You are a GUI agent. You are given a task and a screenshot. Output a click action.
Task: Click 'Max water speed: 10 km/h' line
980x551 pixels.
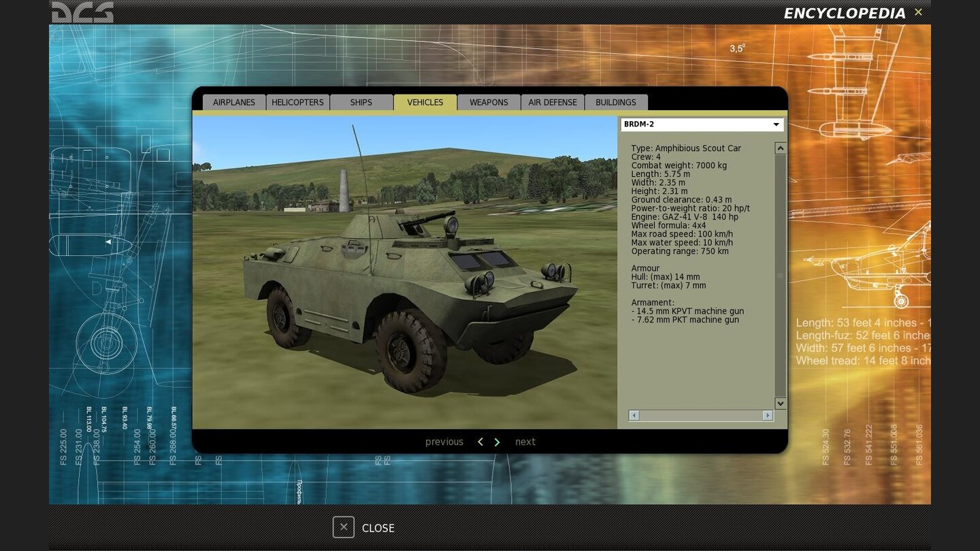(682, 242)
